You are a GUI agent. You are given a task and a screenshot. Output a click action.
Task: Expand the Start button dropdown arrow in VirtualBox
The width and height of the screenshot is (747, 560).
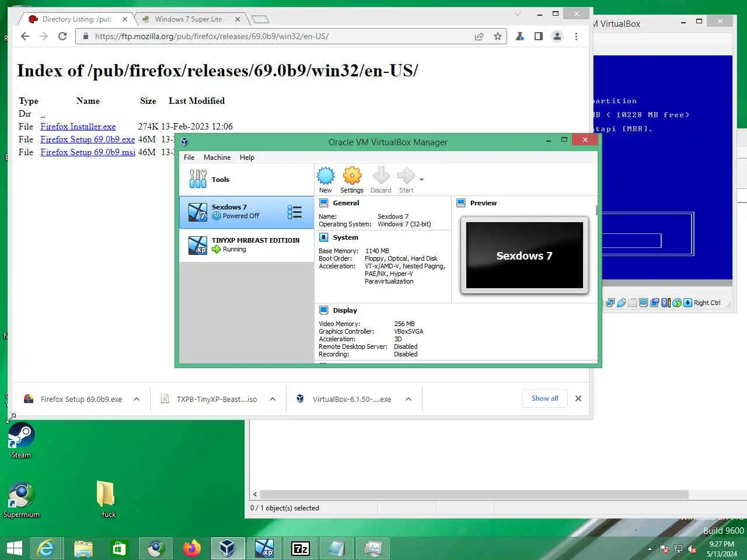421,180
